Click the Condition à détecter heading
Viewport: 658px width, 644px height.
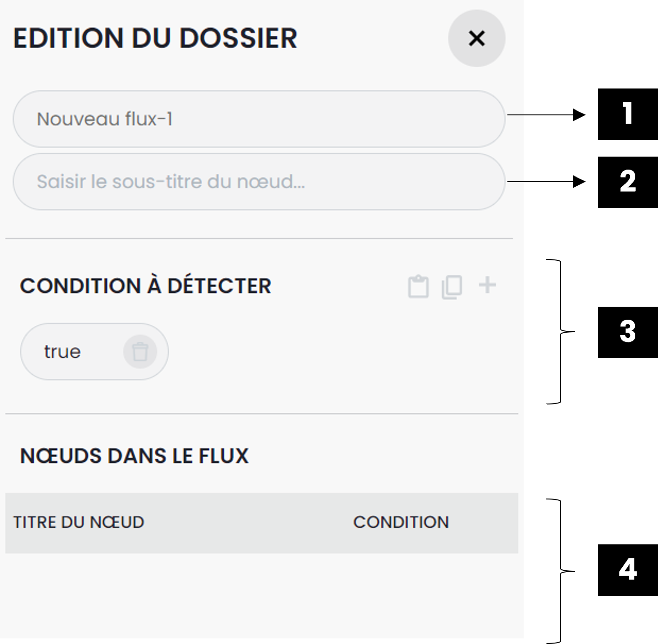[146, 286]
